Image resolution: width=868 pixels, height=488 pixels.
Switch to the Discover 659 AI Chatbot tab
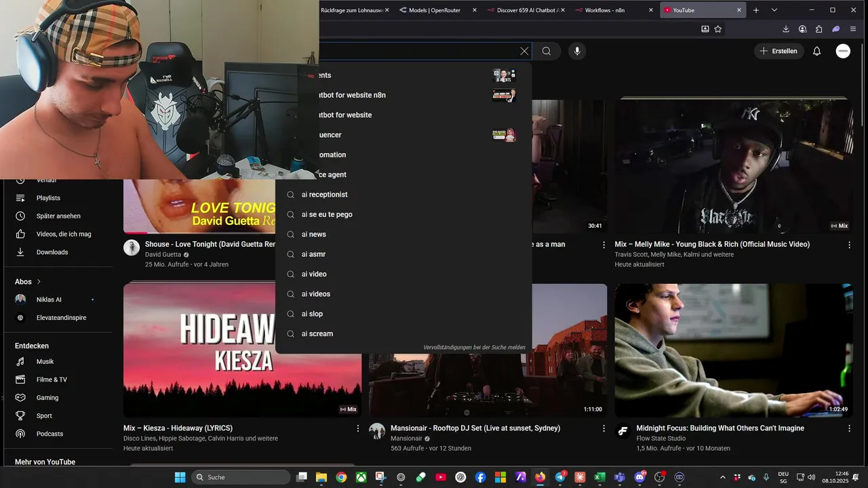pos(526,10)
